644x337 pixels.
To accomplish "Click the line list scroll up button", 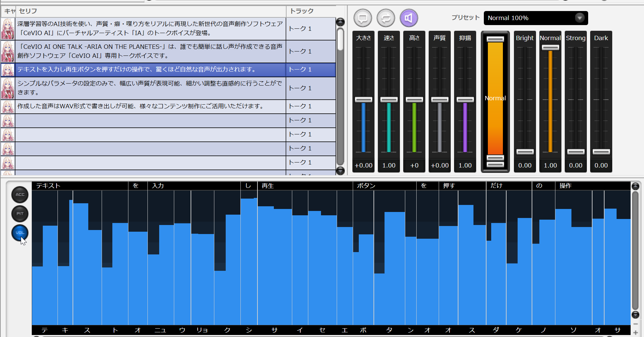I will point(340,22).
